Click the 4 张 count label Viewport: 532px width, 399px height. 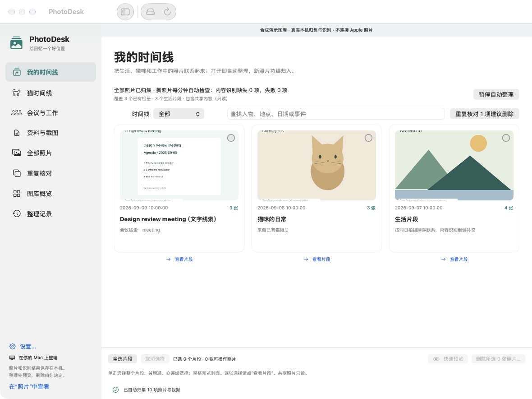pos(509,208)
